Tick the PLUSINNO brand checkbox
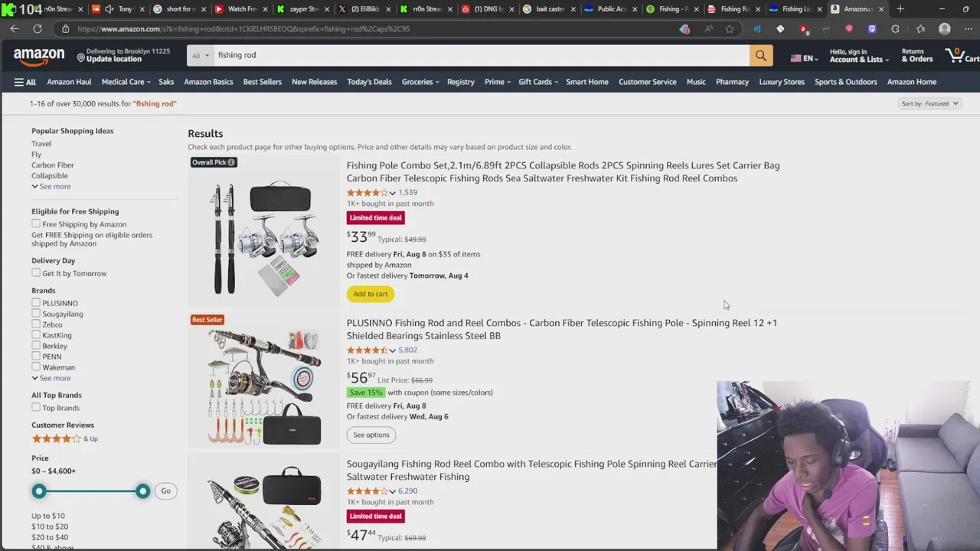The width and height of the screenshot is (980, 551). pyautogui.click(x=36, y=302)
